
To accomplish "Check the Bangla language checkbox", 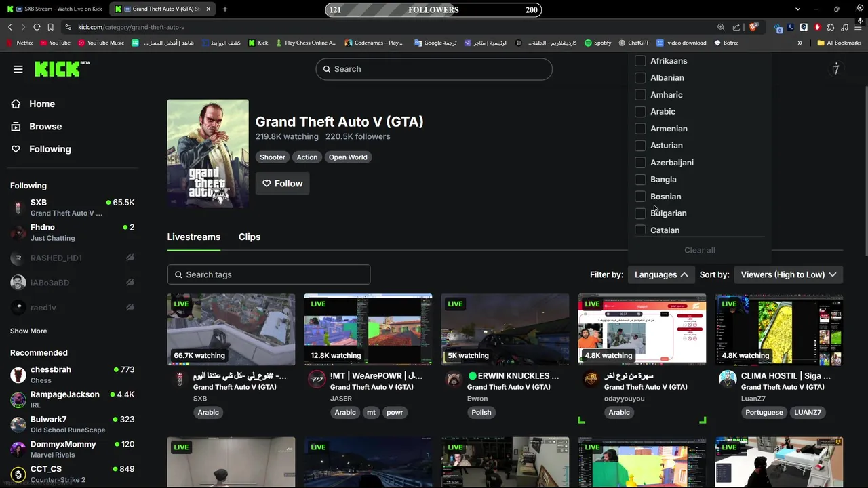I will point(640,180).
